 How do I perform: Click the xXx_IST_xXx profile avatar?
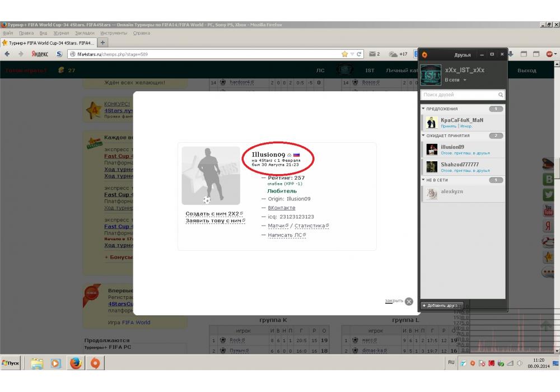pos(431,75)
